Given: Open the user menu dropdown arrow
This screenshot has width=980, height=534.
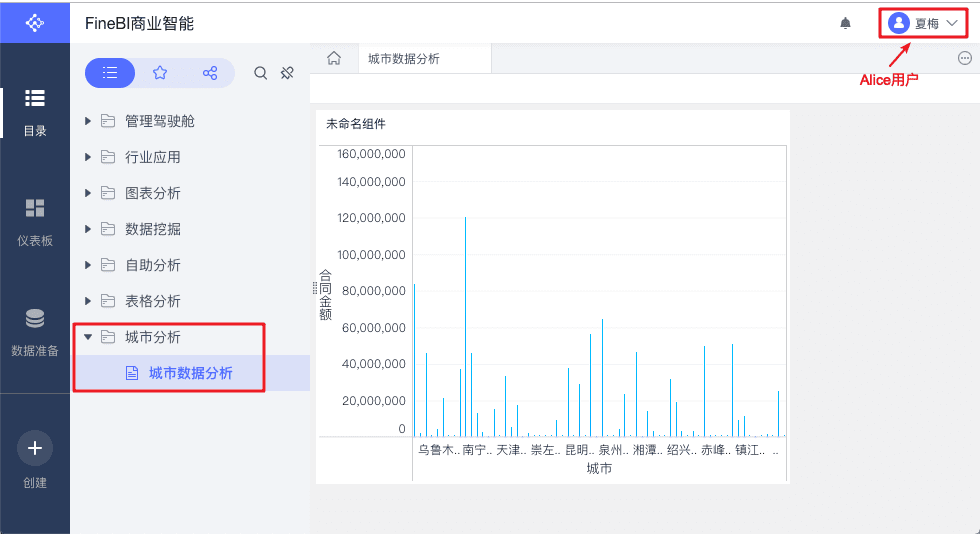Looking at the screenshot, I should (x=952, y=23).
